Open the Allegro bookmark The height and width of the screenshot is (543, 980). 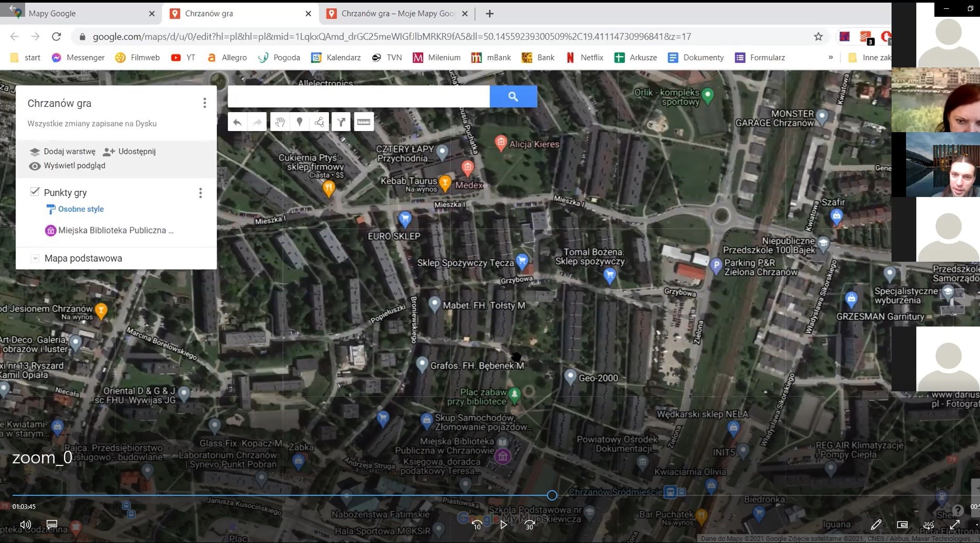point(227,58)
